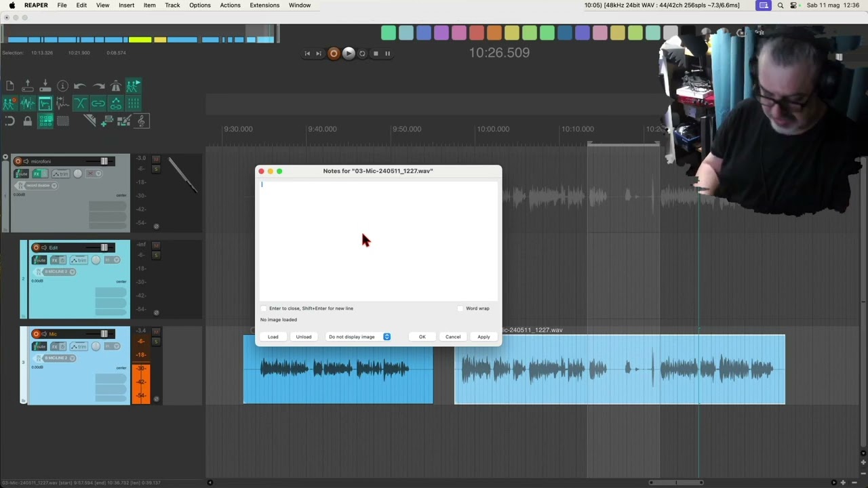
Task: Click Cancel in Notes dialog
Action: pos(453,337)
